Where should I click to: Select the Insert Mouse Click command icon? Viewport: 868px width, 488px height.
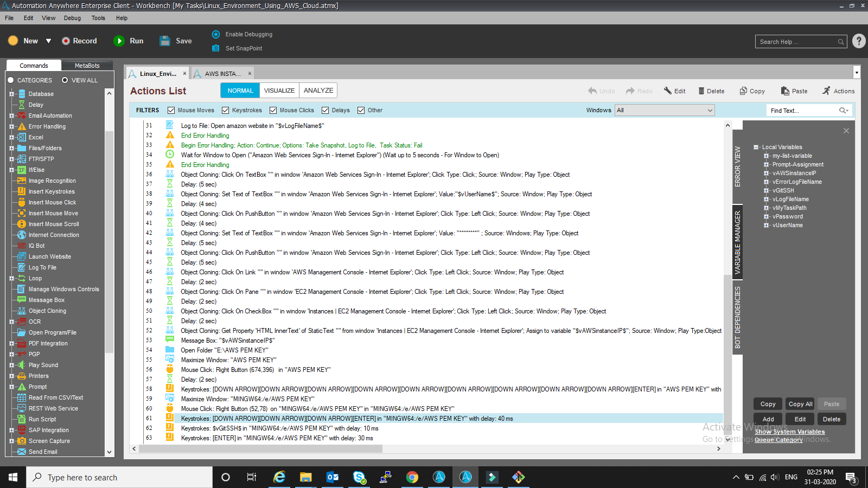(x=22, y=202)
